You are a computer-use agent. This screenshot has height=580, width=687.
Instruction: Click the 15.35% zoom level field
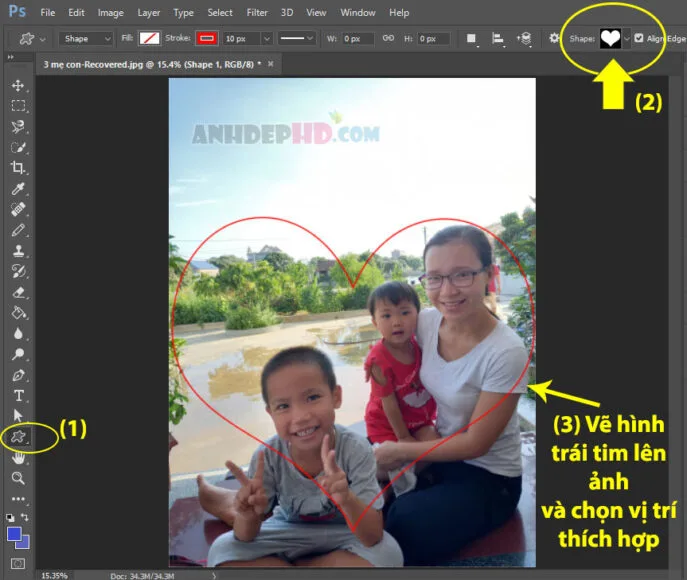tap(54, 576)
